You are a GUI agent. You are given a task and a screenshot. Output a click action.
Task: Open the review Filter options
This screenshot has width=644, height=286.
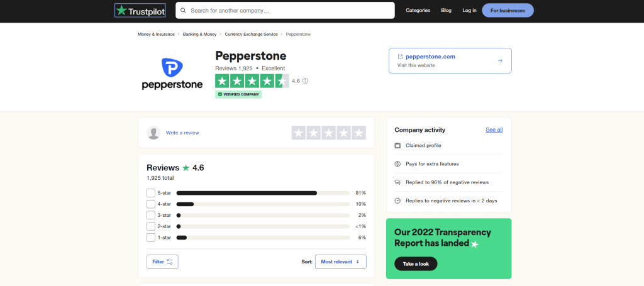coord(162,261)
